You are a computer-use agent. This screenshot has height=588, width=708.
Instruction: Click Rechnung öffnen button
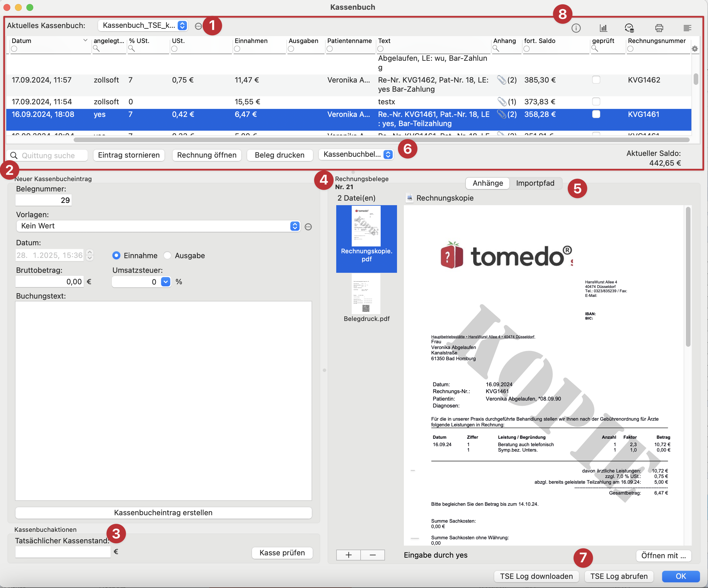207,155
